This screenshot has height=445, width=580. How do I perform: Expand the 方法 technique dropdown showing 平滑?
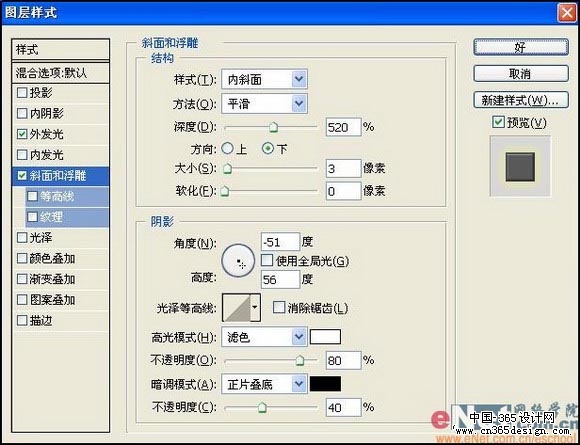tap(264, 104)
